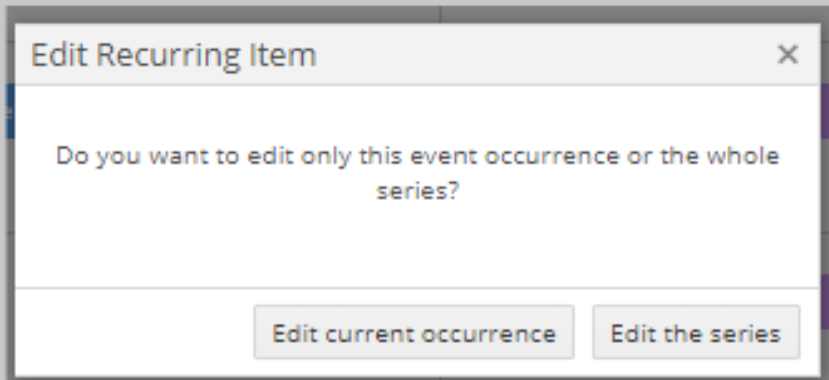
Task: Click empty footer area left of buttons
Action: click(x=134, y=332)
